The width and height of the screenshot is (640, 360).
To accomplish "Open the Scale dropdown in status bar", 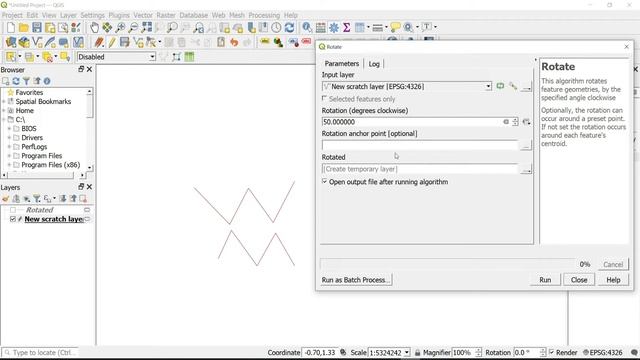I will 407,352.
